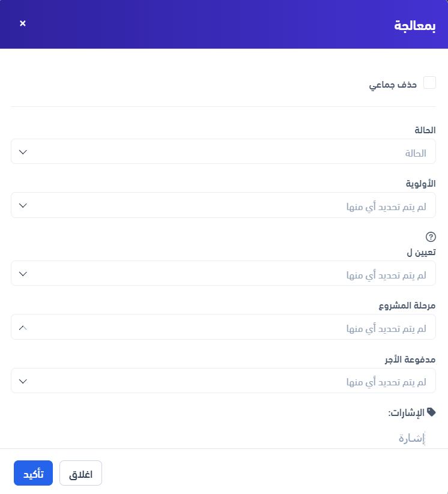Expand the تعيين ل select box
This screenshot has height=494, width=448.
click(223, 274)
